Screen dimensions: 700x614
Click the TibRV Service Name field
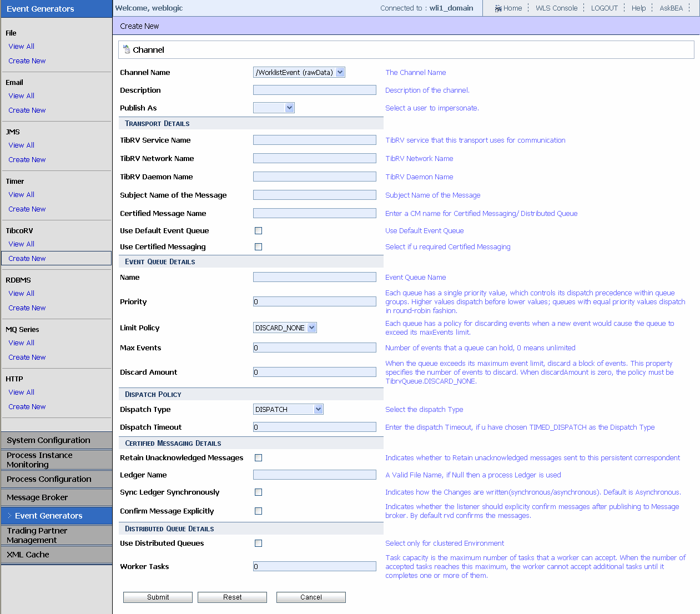(x=315, y=140)
